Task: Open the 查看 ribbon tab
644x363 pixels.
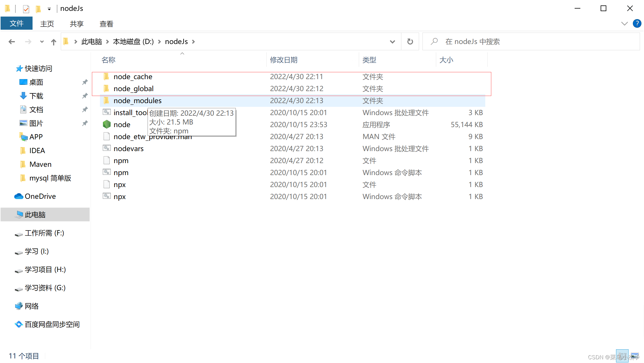Action: (x=106, y=24)
